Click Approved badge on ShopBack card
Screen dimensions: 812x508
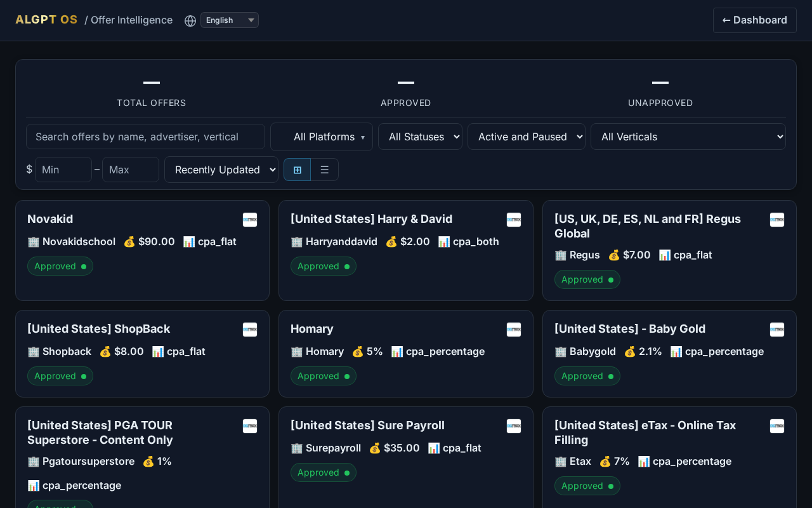[x=60, y=376]
